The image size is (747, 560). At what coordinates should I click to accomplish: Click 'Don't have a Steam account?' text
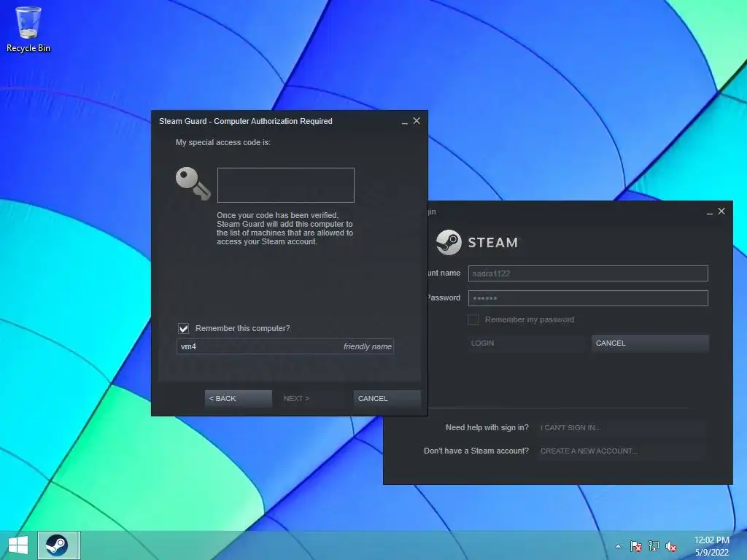[x=476, y=451]
